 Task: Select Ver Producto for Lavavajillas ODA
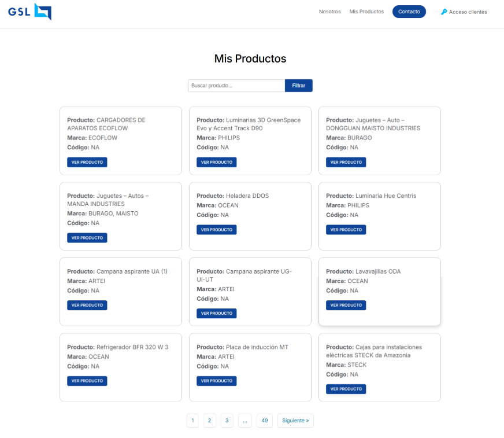click(346, 305)
